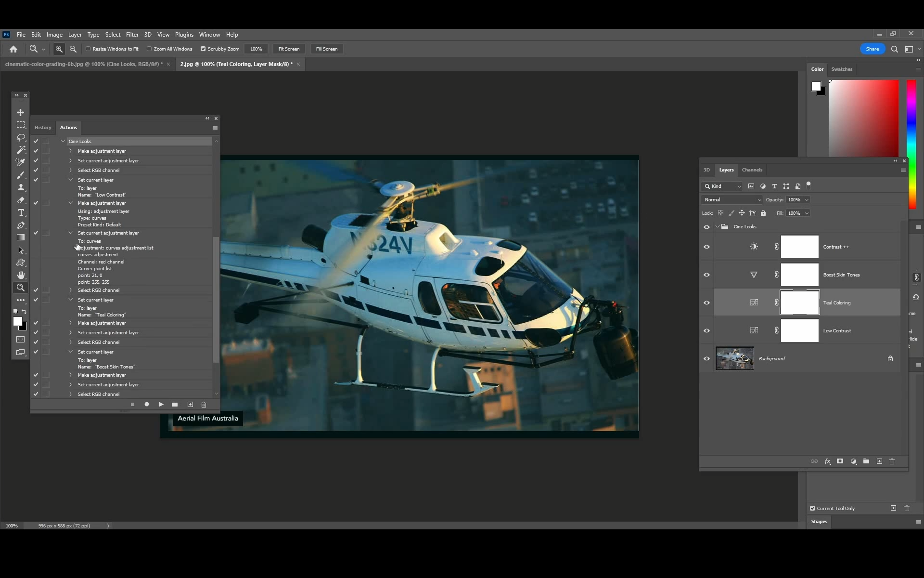Disable the Scrubby Zoom checkbox
Image resolution: width=924 pixels, height=578 pixels.
(x=203, y=49)
